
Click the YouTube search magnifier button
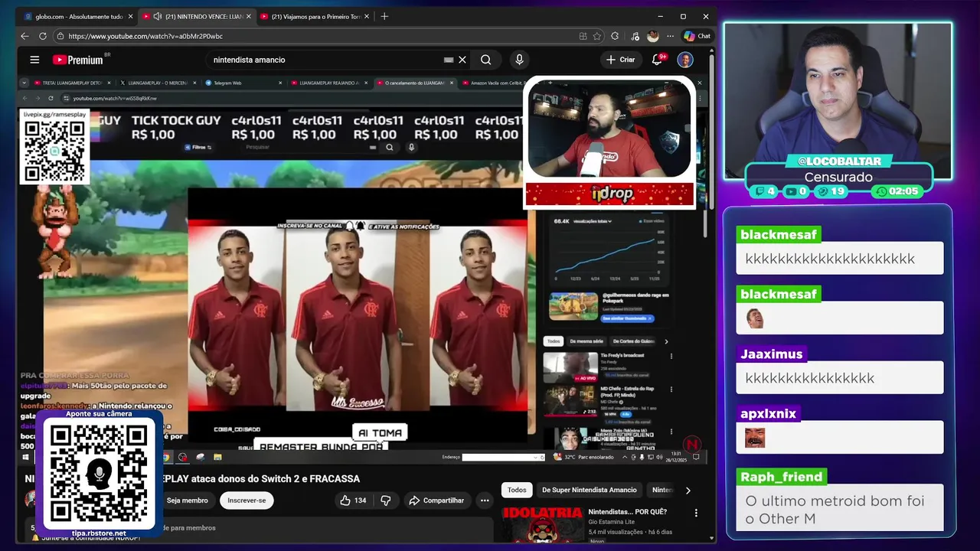pos(485,60)
